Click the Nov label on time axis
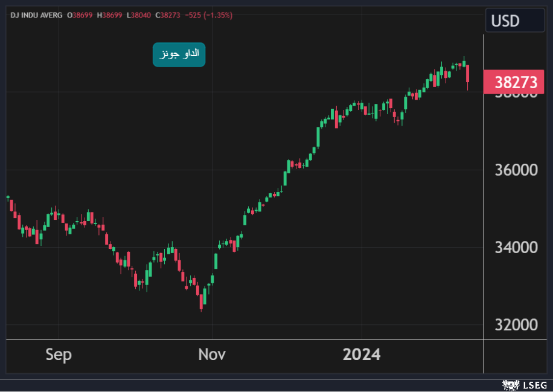553x392 pixels. pos(212,354)
